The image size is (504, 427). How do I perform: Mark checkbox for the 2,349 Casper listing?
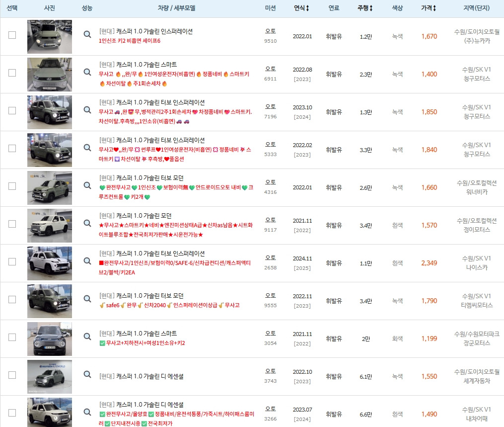coord(12,261)
